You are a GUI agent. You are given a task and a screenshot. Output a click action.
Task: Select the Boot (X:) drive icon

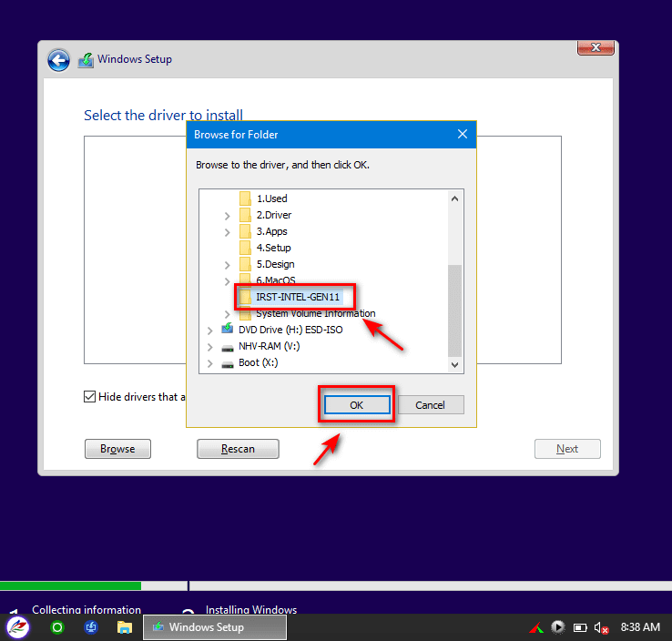[x=227, y=362]
